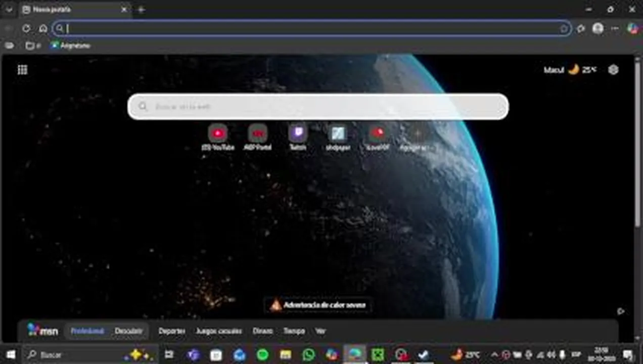
Task: Select the Nueva pestaña tab
Action: pos(75,10)
